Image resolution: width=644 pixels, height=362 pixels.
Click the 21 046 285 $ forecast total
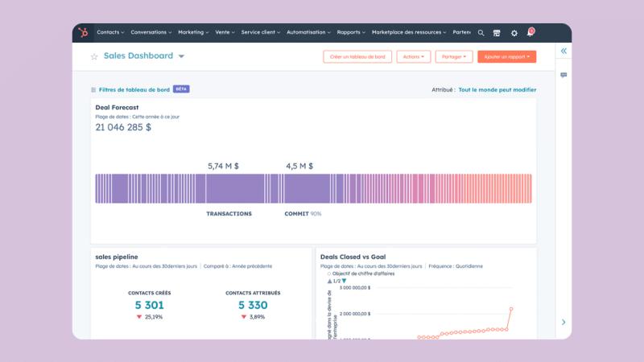coord(123,128)
